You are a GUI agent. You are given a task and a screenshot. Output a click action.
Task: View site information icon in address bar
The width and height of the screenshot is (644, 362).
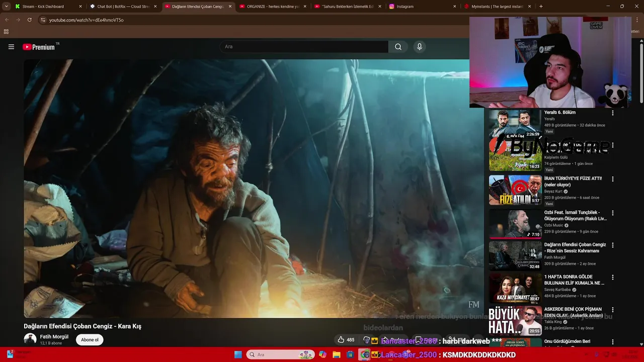coord(43,20)
